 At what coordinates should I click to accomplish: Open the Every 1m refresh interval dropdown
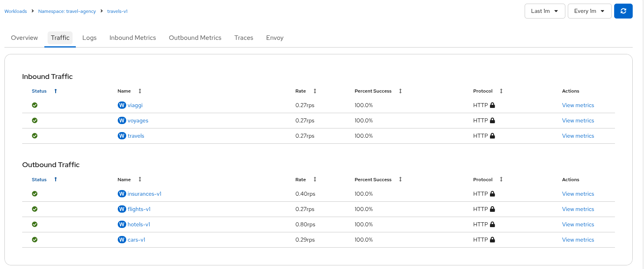[589, 11]
